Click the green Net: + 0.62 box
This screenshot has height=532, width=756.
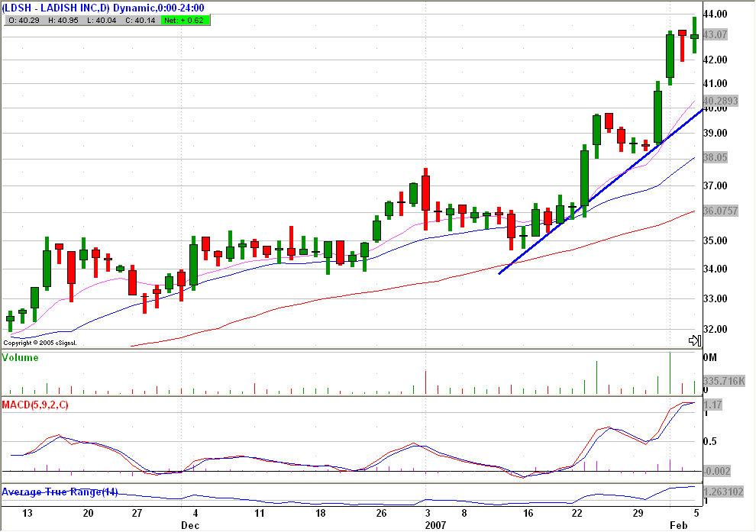(186, 21)
